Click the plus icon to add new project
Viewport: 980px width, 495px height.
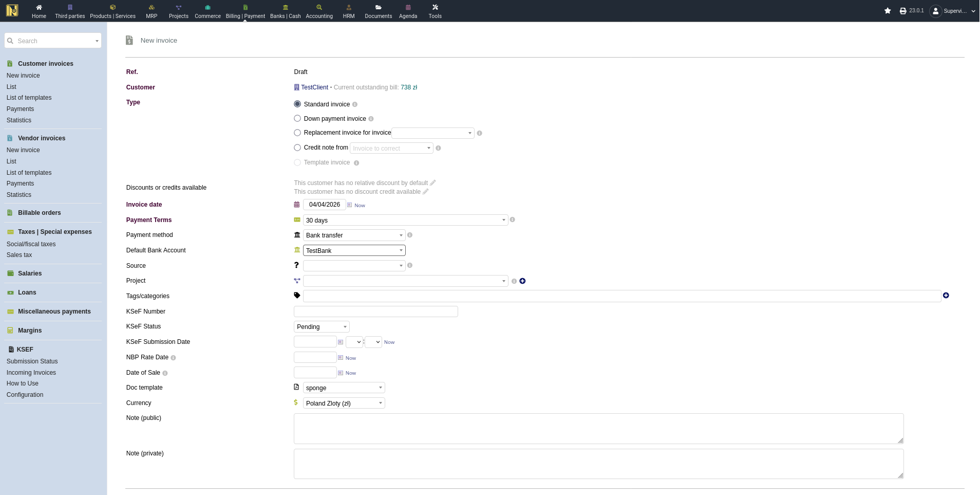coord(522,281)
